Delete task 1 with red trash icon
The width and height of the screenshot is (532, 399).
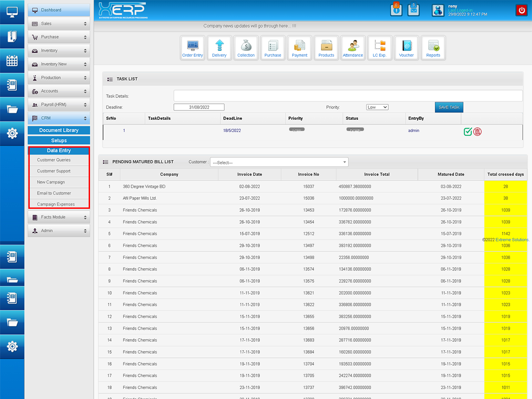point(477,131)
